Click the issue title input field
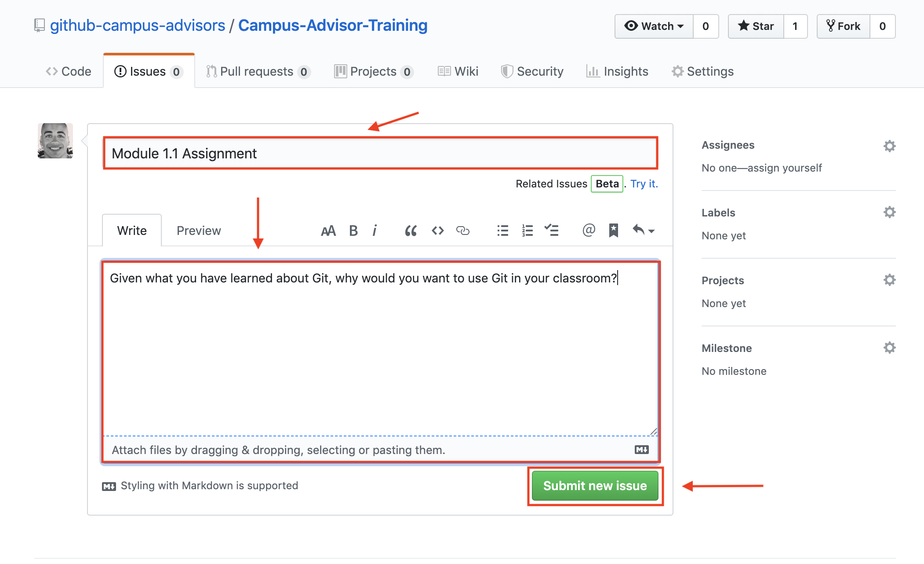This screenshot has width=924, height=564. click(x=380, y=153)
